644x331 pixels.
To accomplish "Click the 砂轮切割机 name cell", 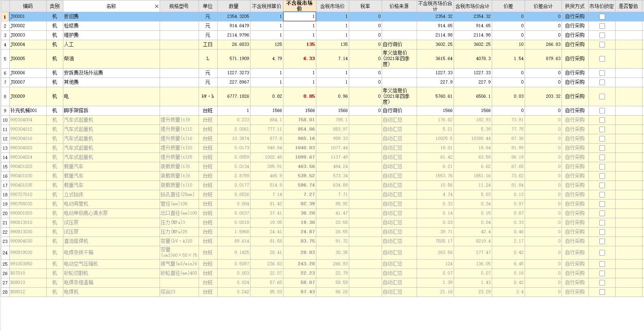I will coord(111,273).
